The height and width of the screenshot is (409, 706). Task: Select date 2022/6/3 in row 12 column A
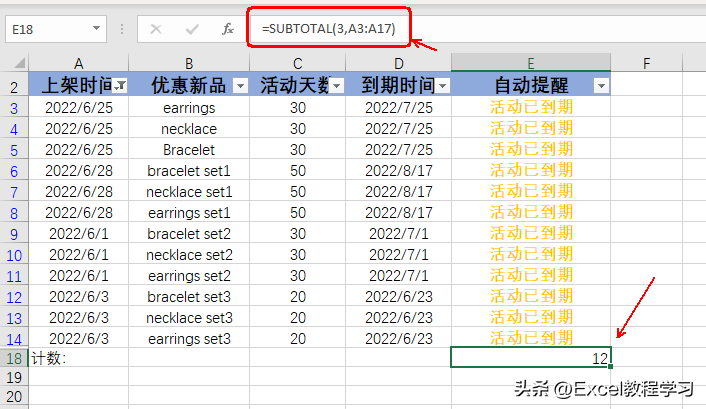(79, 296)
